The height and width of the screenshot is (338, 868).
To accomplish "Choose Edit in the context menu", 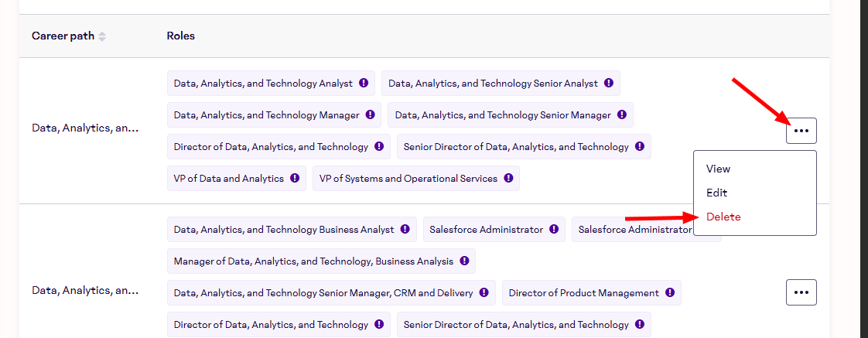I will point(716,193).
